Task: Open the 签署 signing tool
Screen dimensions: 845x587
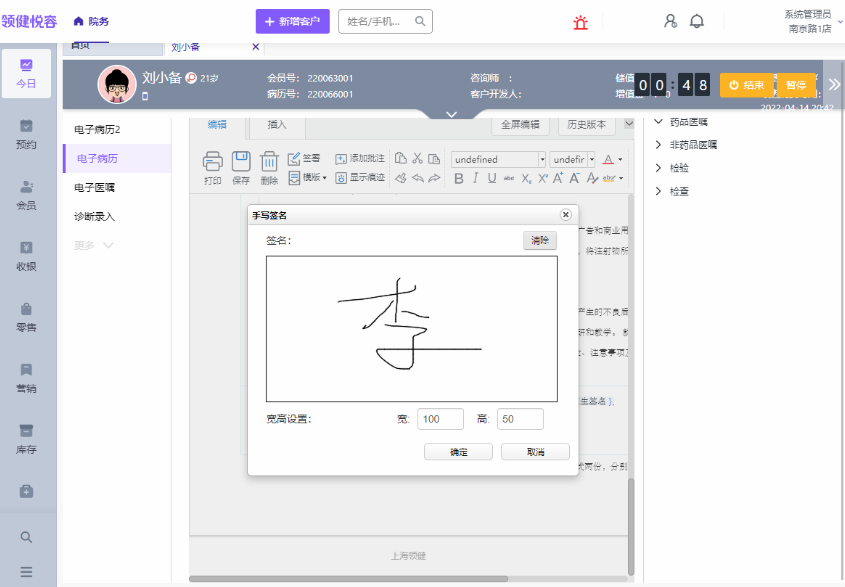Action: click(x=304, y=158)
